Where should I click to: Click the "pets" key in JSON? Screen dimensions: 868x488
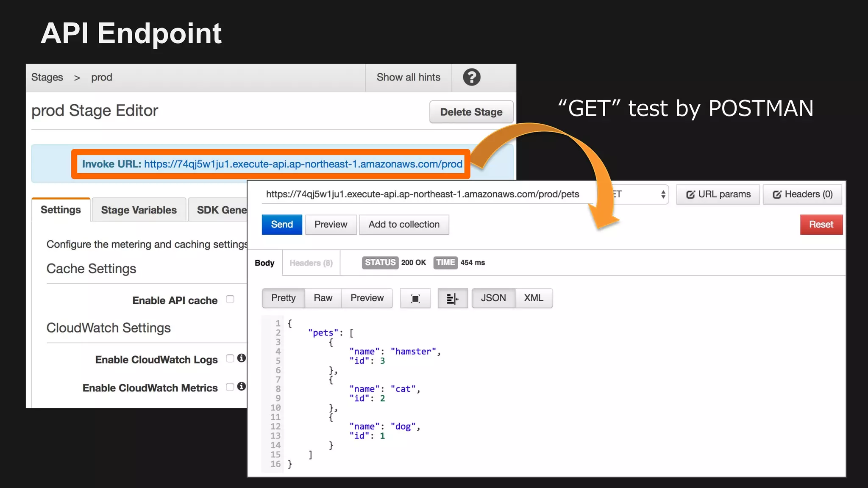click(323, 333)
